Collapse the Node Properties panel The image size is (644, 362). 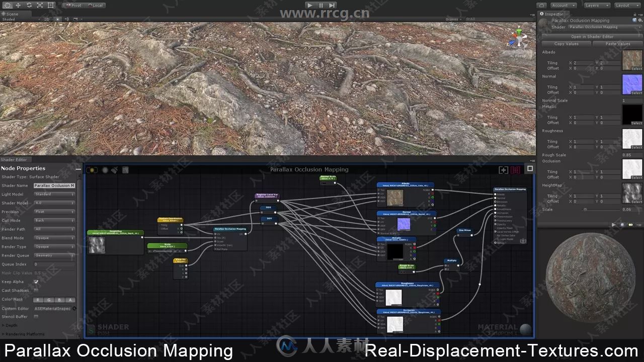click(x=78, y=169)
